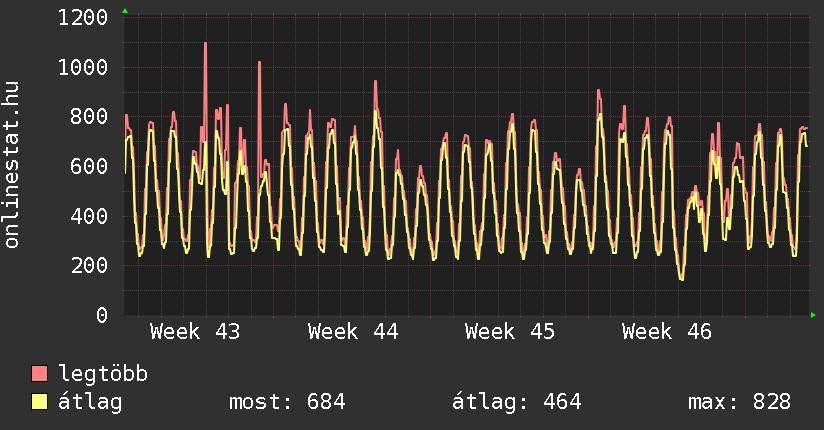Select the Week 46 axis label

666,331
